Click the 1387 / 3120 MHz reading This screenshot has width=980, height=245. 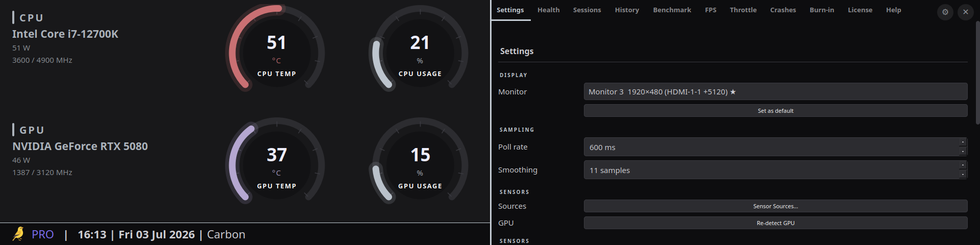(x=42, y=173)
